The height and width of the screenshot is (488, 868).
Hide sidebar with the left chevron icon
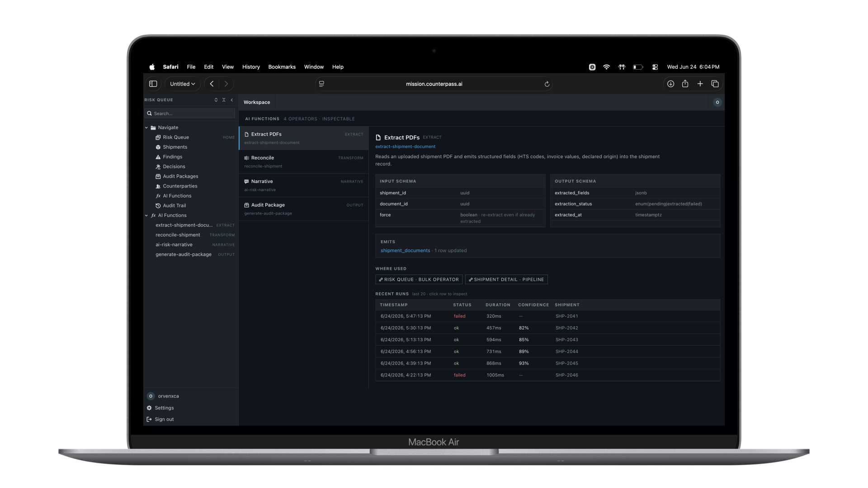[232, 100]
